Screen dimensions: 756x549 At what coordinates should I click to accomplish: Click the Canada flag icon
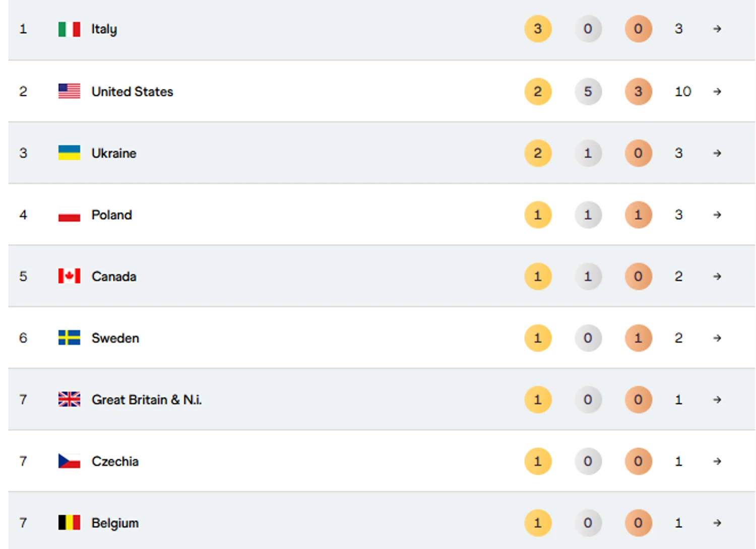click(69, 276)
